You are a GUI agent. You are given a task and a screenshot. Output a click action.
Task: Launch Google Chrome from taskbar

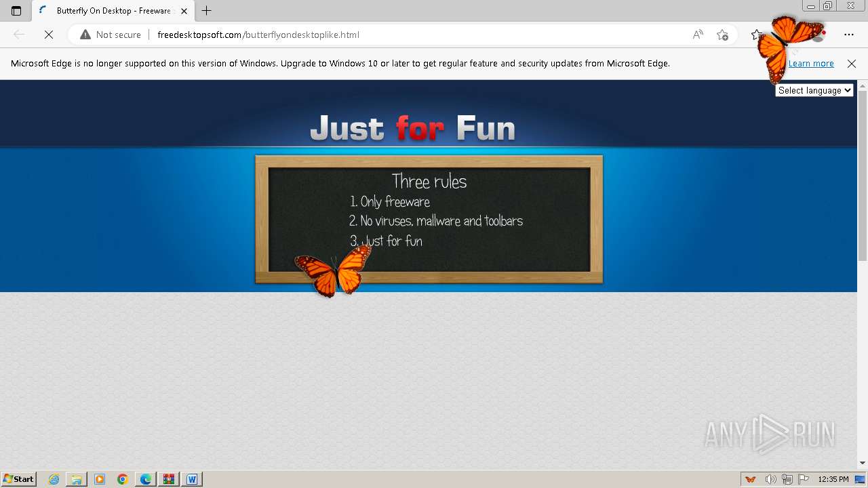point(123,479)
